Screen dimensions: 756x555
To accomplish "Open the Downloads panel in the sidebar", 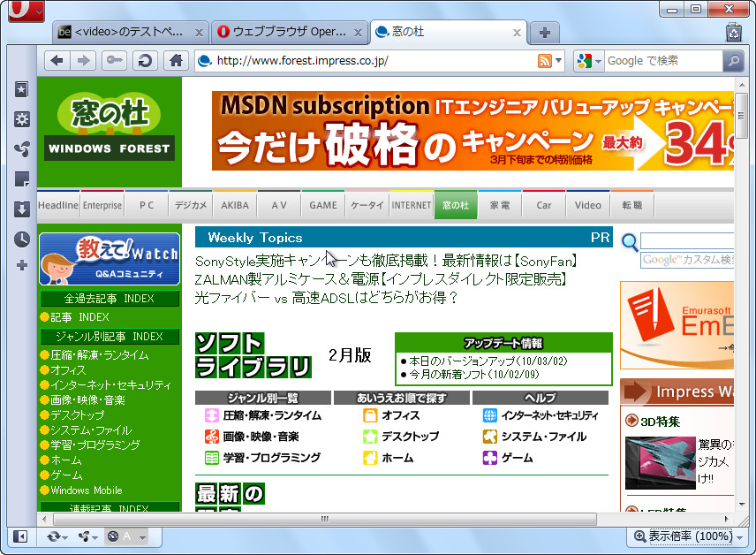I will (x=21, y=209).
